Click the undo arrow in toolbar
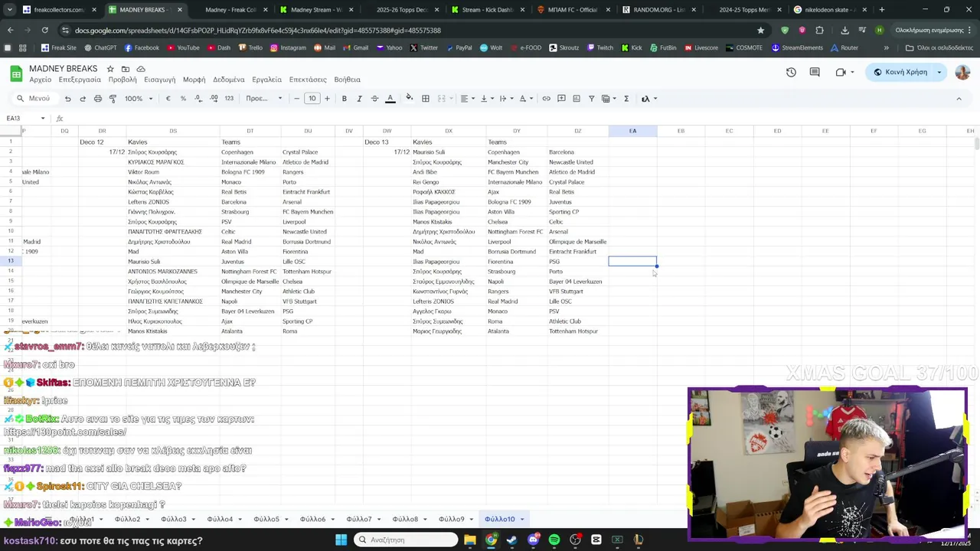This screenshot has height=551, width=980. pyautogui.click(x=67, y=99)
